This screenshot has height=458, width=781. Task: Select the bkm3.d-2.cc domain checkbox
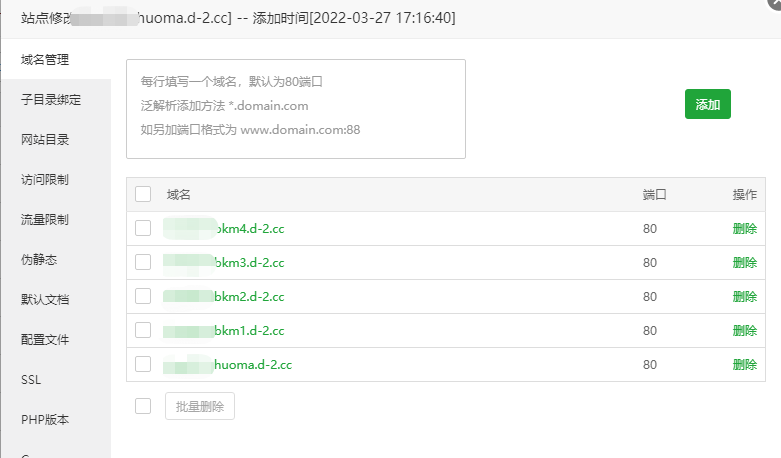pyautogui.click(x=143, y=262)
